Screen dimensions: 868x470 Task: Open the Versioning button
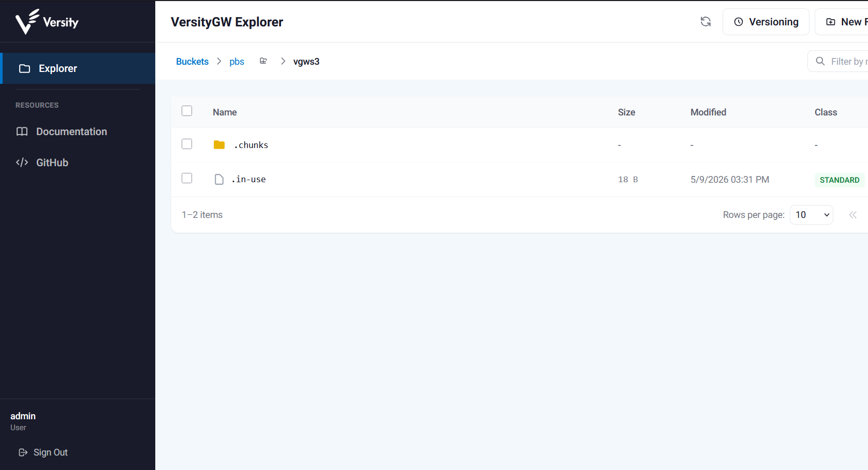coord(766,22)
